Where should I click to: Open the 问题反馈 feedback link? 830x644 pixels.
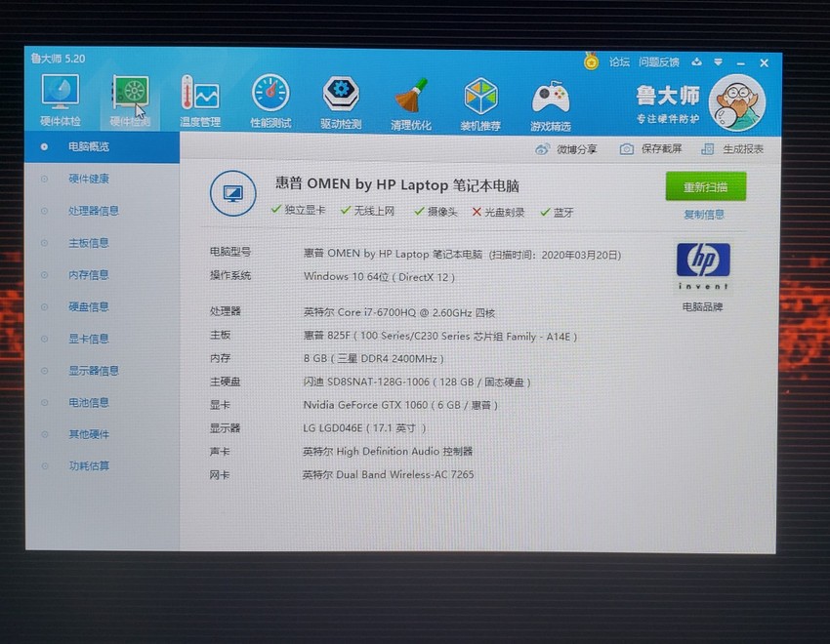tap(659, 61)
